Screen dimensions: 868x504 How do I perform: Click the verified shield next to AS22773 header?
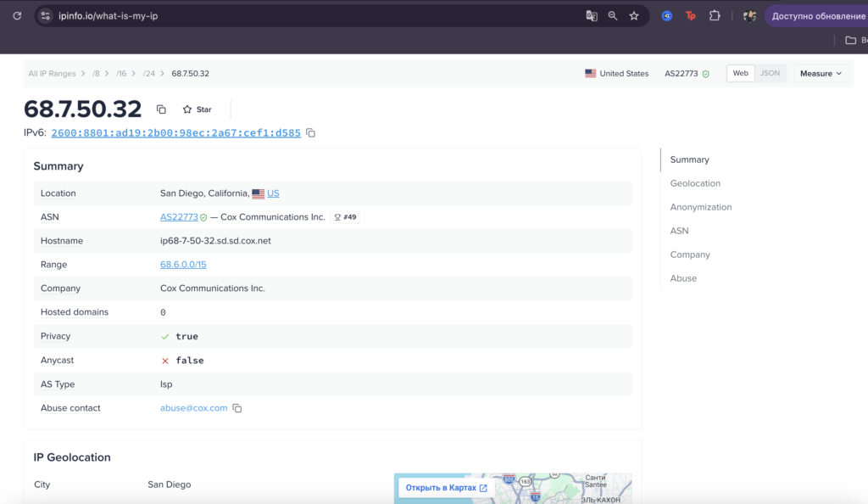point(706,74)
